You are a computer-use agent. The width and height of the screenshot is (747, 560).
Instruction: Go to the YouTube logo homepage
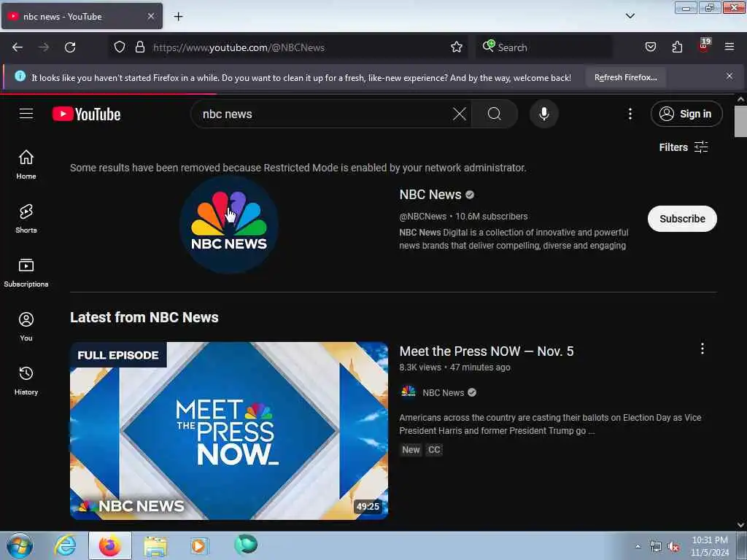click(86, 114)
